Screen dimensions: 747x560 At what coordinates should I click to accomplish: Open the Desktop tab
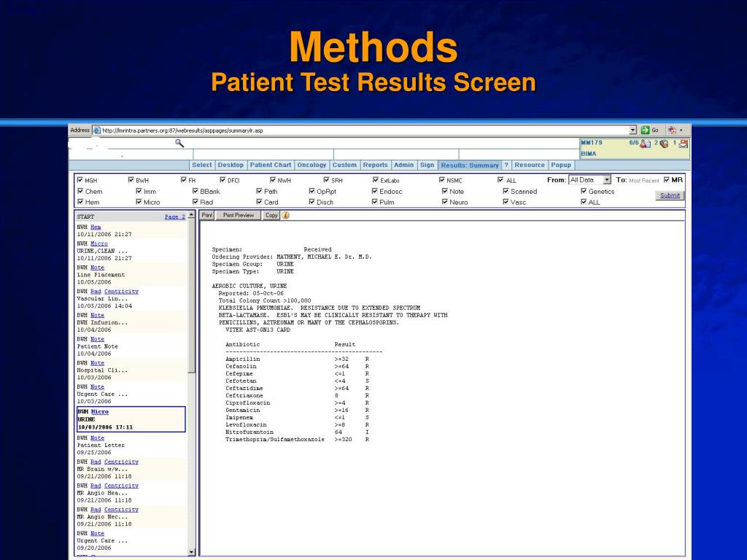(231, 165)
